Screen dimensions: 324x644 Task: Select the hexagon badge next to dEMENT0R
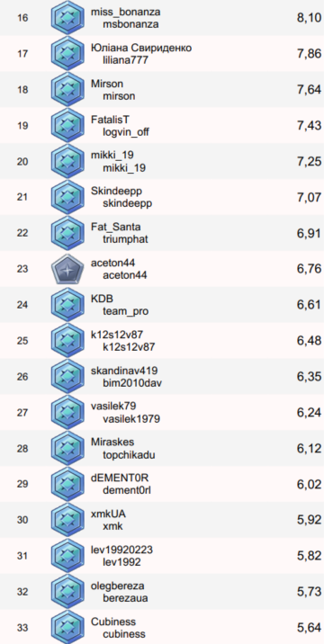67,484
